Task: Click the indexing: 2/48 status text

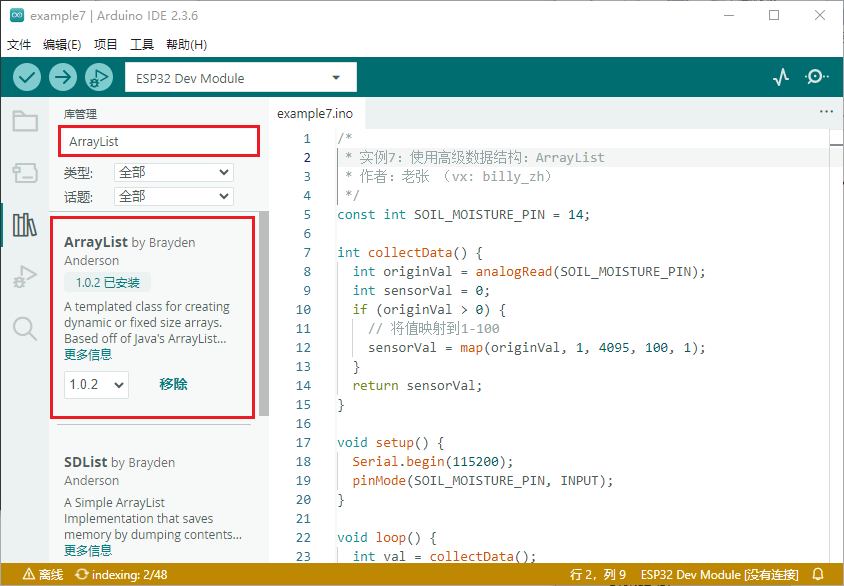Action: point(130,574)
